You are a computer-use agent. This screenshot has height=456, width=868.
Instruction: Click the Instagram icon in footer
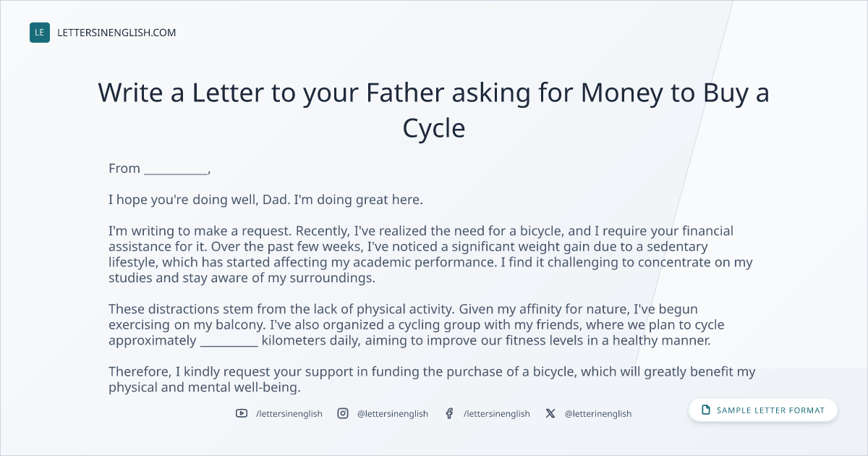(x=343, y=413)
